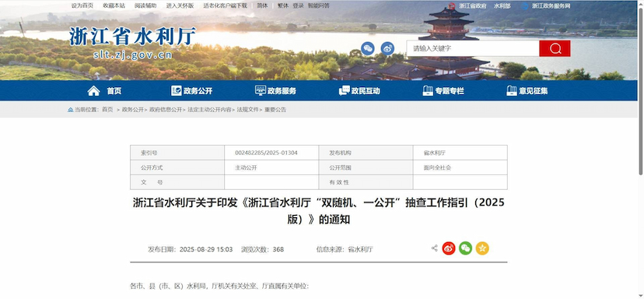Click the monitor icon beside 政务服务
This screenshot has width=644, height=299.
[261, 91]
